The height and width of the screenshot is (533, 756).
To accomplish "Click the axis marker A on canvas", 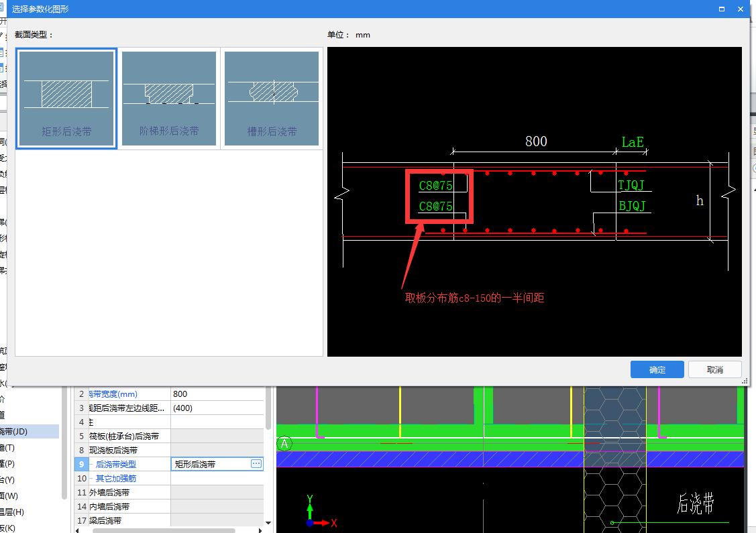I will 284,444.
